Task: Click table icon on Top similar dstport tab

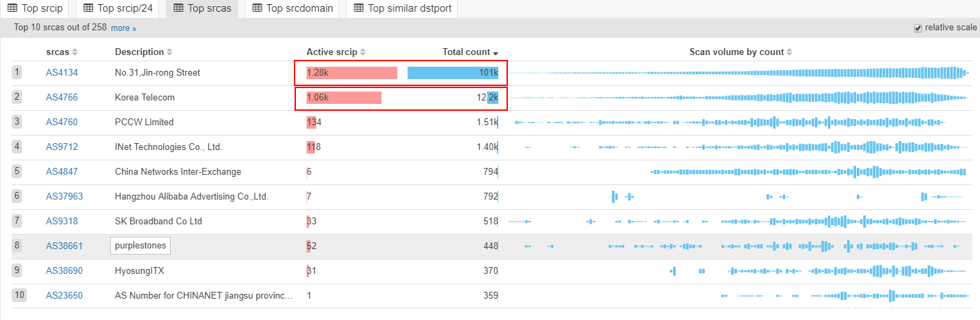Action: (359, 8)
